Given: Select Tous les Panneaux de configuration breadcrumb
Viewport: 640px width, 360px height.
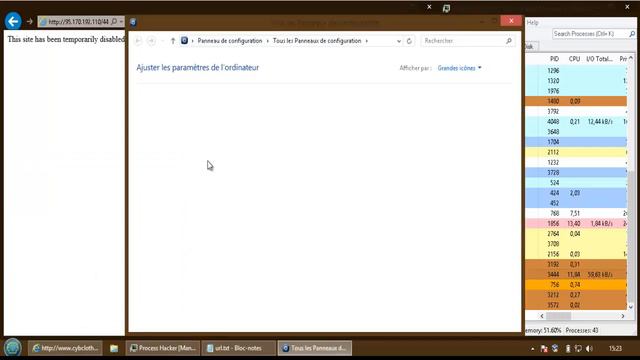Looking at the screenshot, I should (317, 41).
